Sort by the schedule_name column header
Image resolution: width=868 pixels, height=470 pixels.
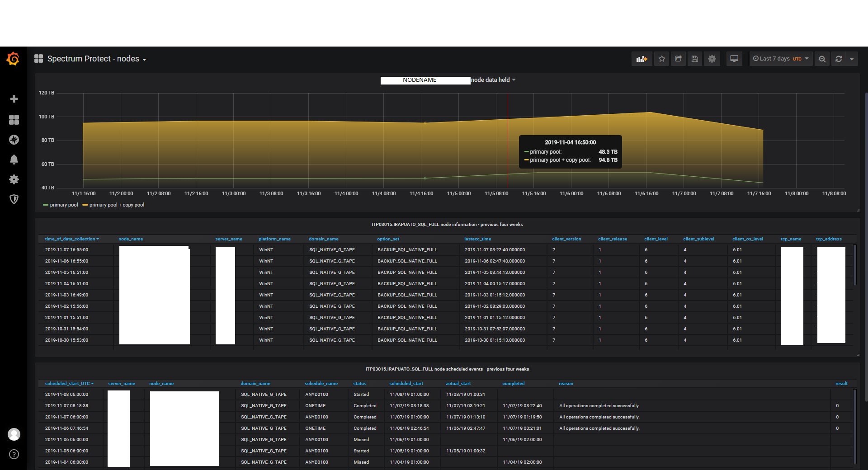pos(321,384)
